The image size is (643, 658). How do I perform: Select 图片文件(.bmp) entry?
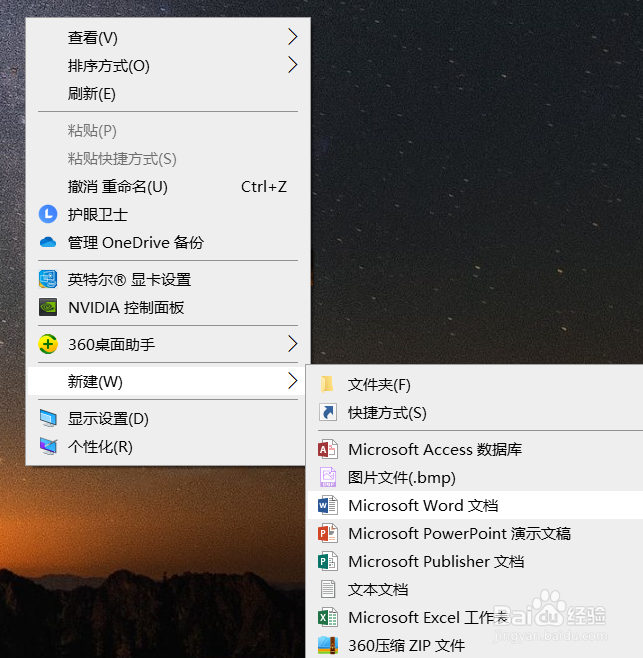click(476, 478)
